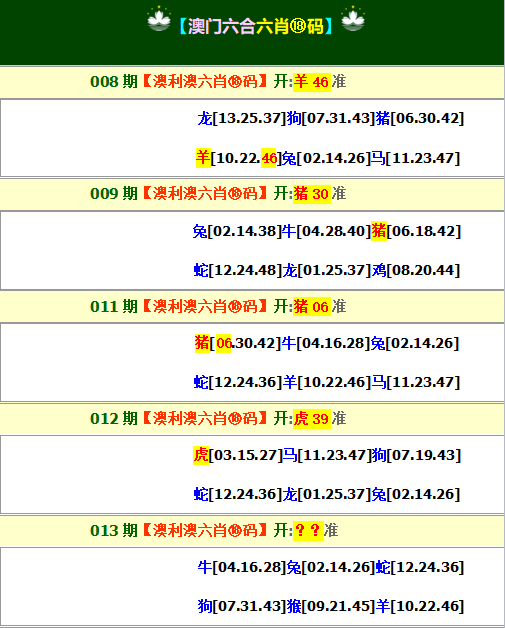Click 牛[04.16.28] in period 013
The width and height of the screenshot is (505, 628).
242,567
